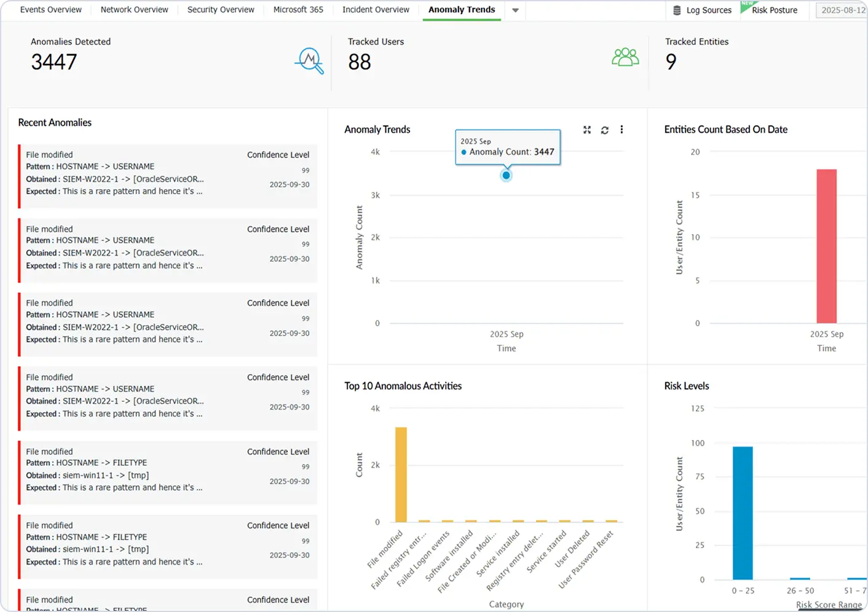Click the Software installed axis label

[x=449, y=555]
